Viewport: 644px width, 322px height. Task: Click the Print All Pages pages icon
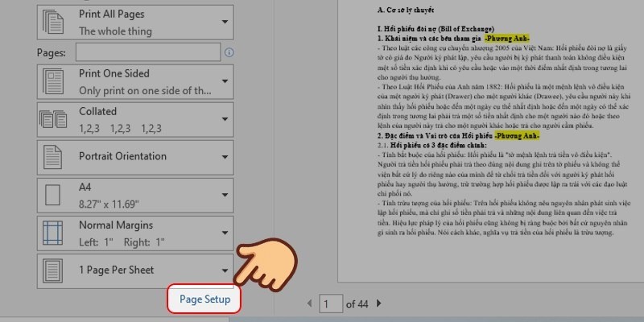(53, 23)
